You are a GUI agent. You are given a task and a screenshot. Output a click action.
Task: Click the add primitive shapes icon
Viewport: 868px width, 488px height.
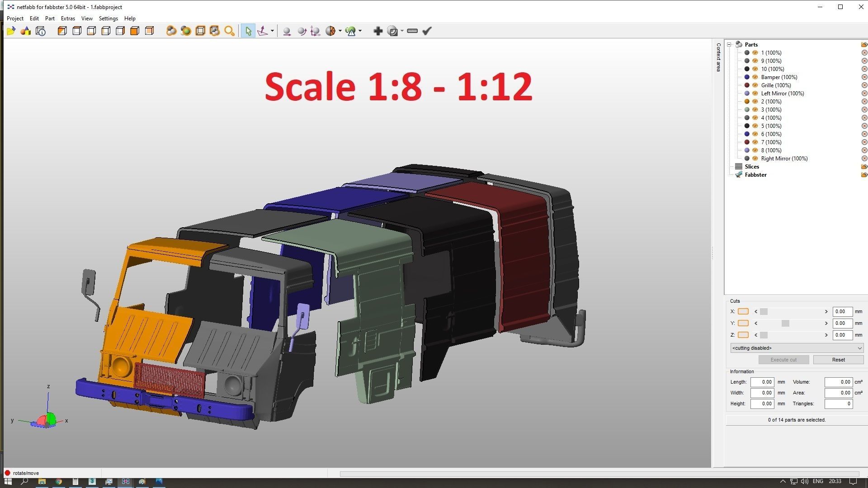[26, 31]
